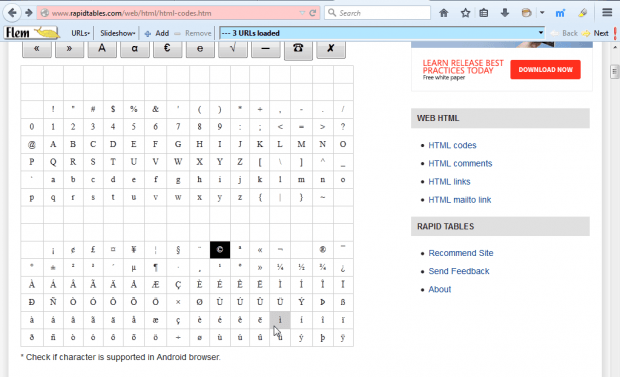Select the euro symbol category button

pyautogui.click(x=167, y=49)
